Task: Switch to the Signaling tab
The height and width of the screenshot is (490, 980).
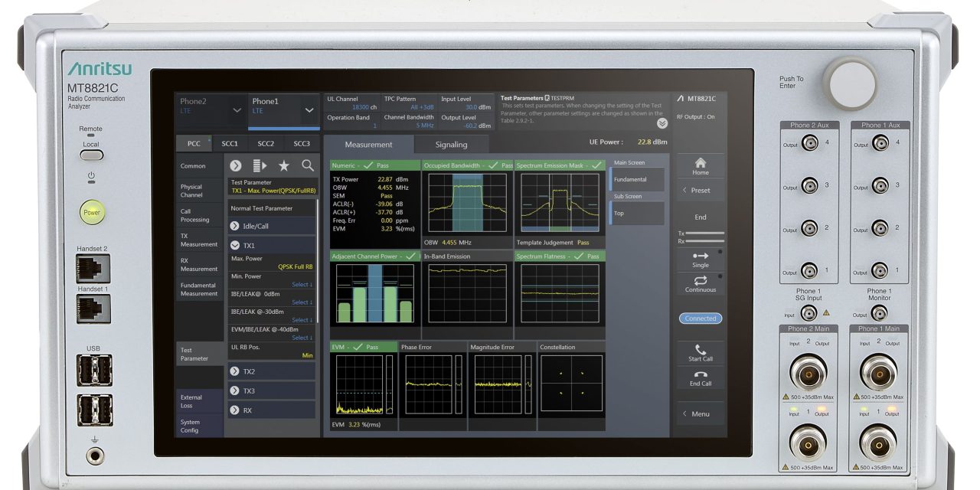Action: [x=450, y=144]
